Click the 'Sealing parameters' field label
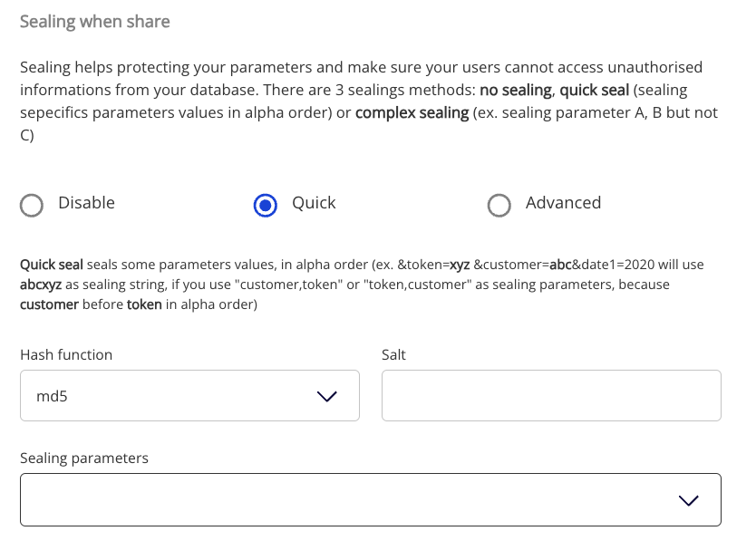 pyautogui.click(x=84, y=459)
